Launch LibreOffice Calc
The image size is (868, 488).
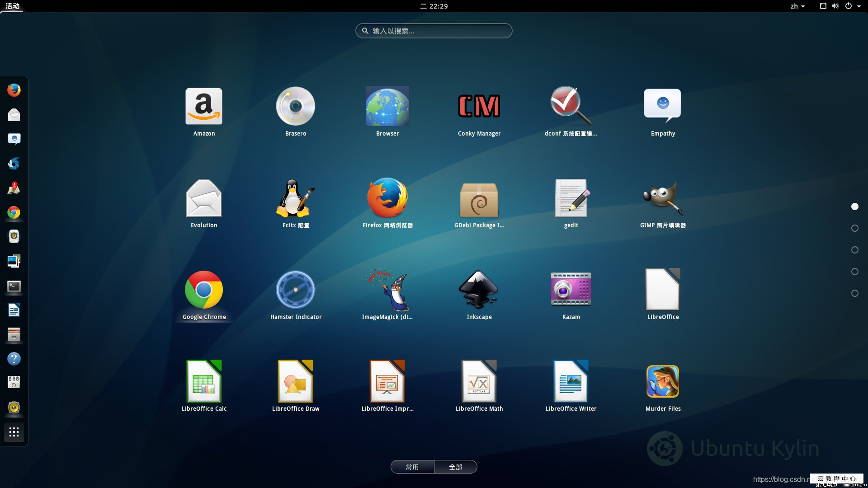204,382
